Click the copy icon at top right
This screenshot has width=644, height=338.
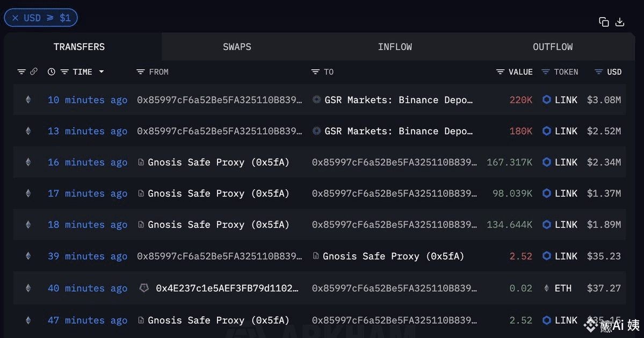604,22
